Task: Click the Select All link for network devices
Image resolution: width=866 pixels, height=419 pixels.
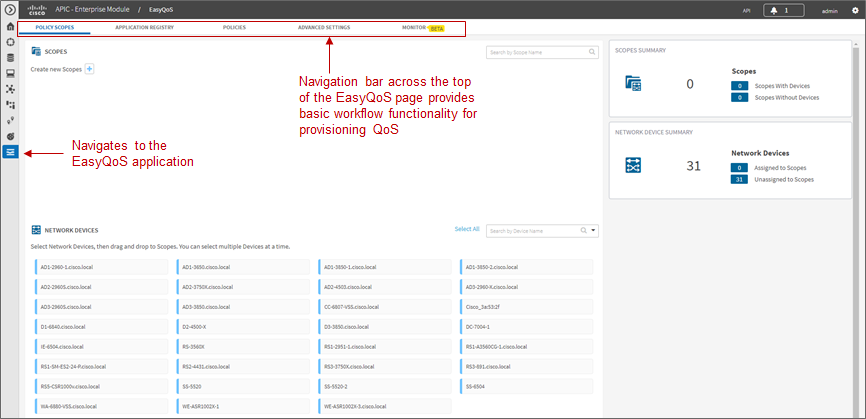Action: [467, 229]
